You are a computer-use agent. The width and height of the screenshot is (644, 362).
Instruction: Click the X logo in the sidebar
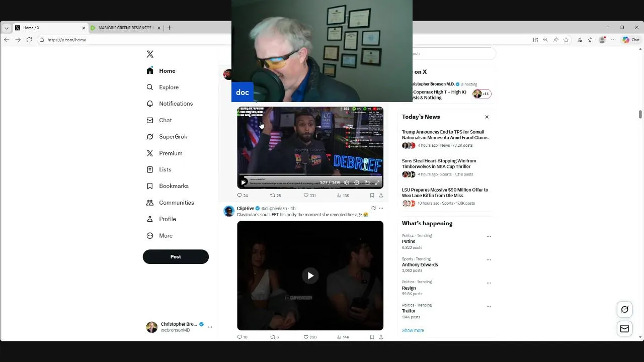point(150,54)
